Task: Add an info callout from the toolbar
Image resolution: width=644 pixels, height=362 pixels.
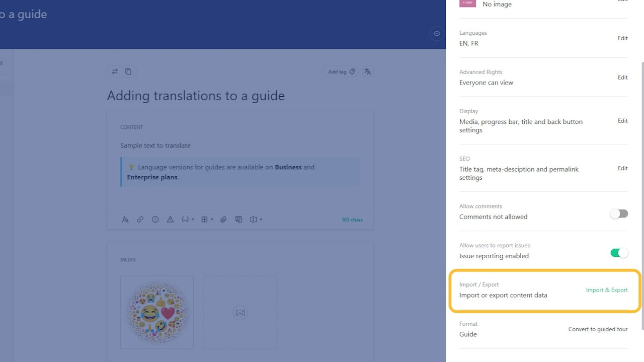Action: point(155,219)
